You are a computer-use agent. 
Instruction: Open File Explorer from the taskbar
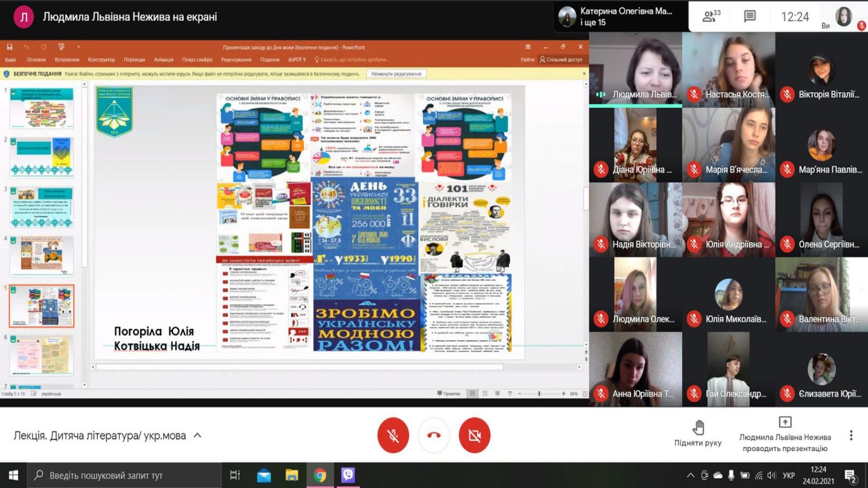[292, 476]
